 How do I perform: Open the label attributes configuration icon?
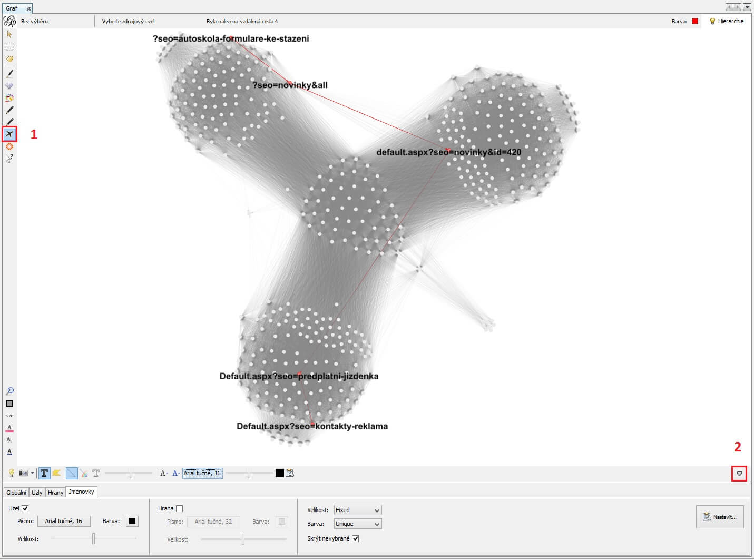[x=290, y=473]
